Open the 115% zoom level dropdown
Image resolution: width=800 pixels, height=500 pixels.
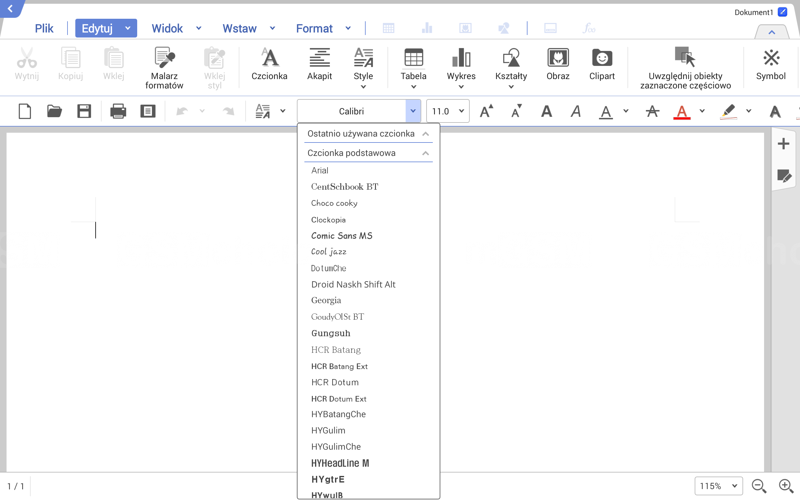718,486
